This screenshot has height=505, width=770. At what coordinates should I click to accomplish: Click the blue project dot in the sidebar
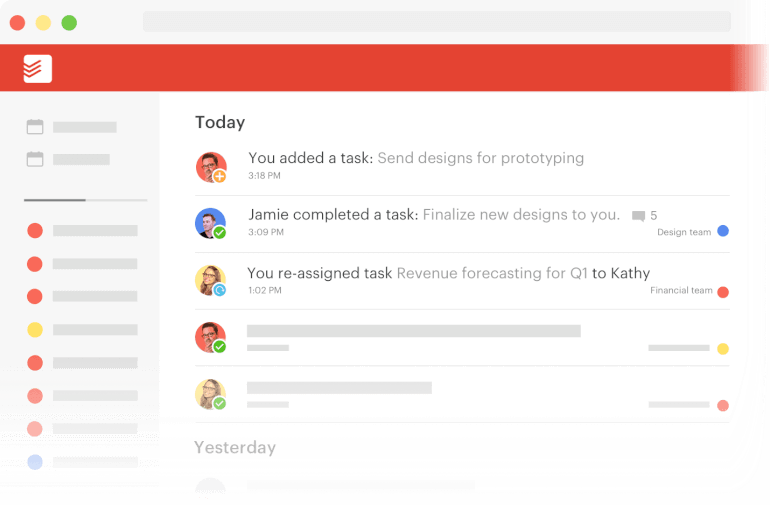click(x=35, y=462)
